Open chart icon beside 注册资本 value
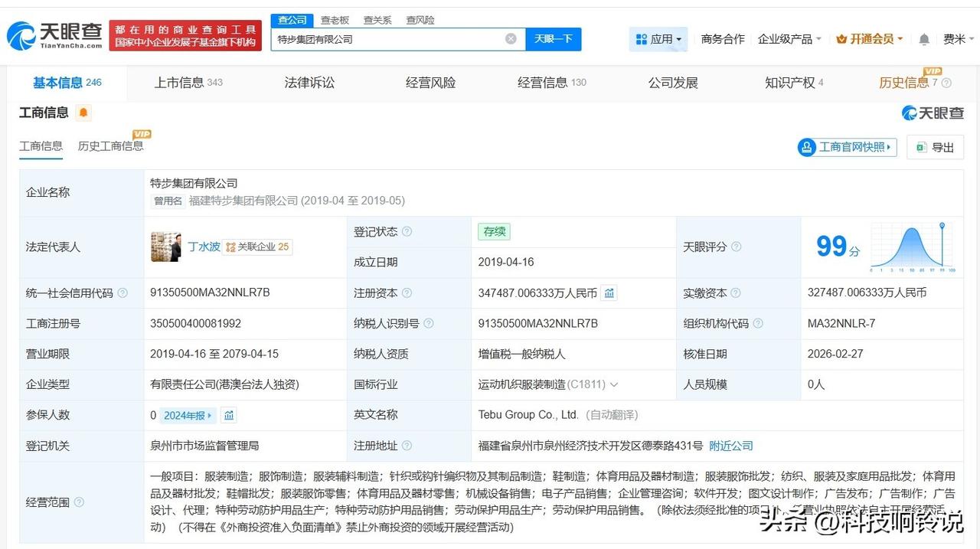980x549 pixels. (x=609, y=292)
